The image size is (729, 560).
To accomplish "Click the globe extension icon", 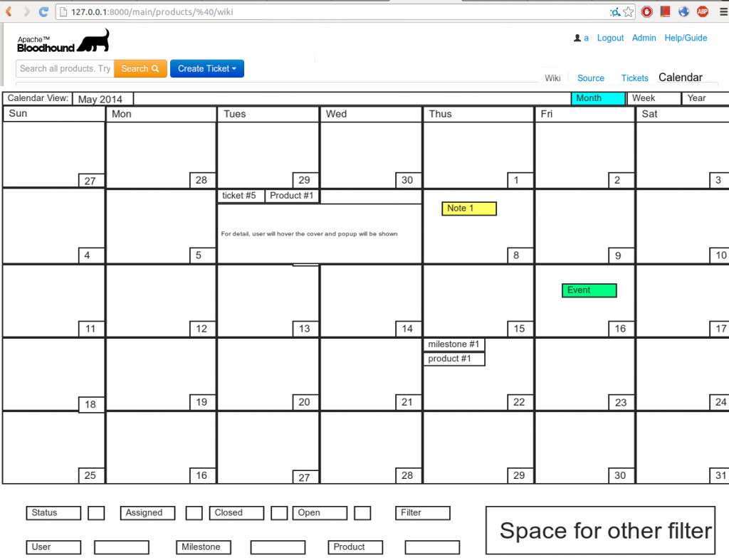I will click(x=684, y=11).
